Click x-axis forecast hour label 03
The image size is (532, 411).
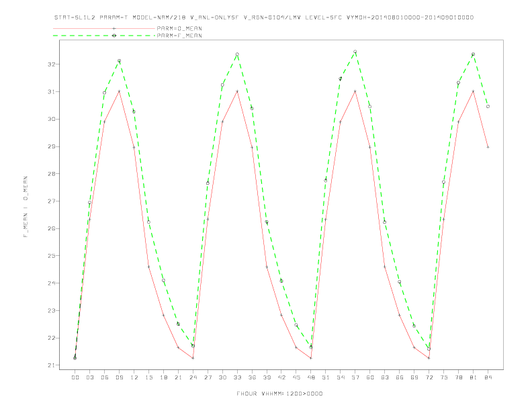coord(89,377)
